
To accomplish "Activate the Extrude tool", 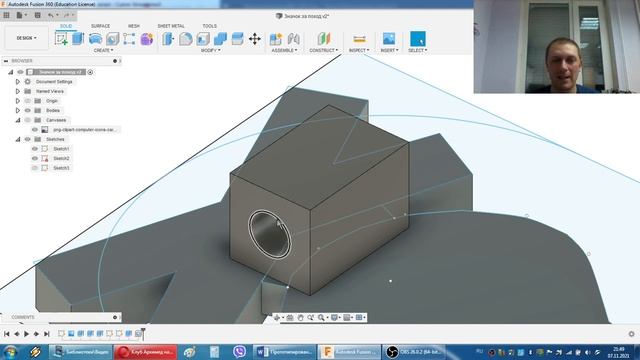I will pos(78,39).
